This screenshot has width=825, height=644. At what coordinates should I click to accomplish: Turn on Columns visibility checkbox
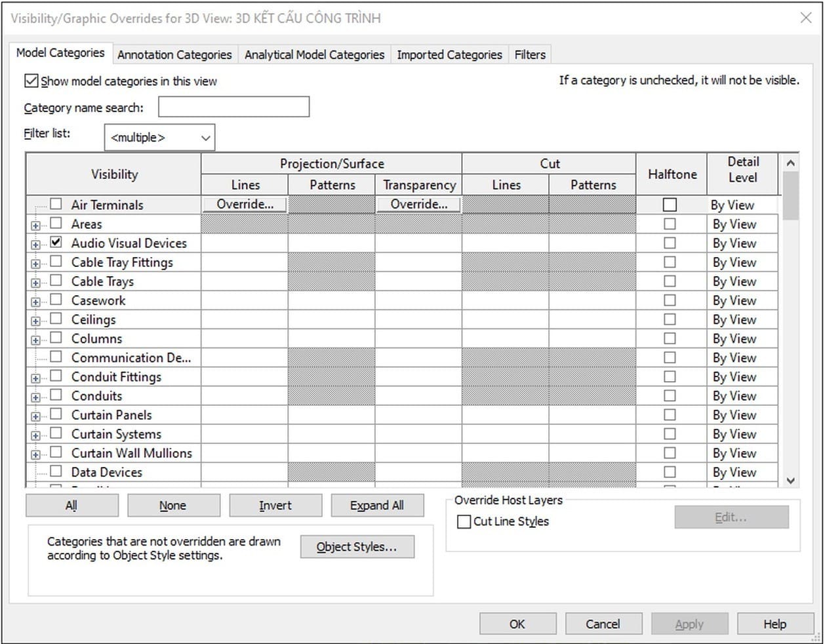(x=56, y=337)
